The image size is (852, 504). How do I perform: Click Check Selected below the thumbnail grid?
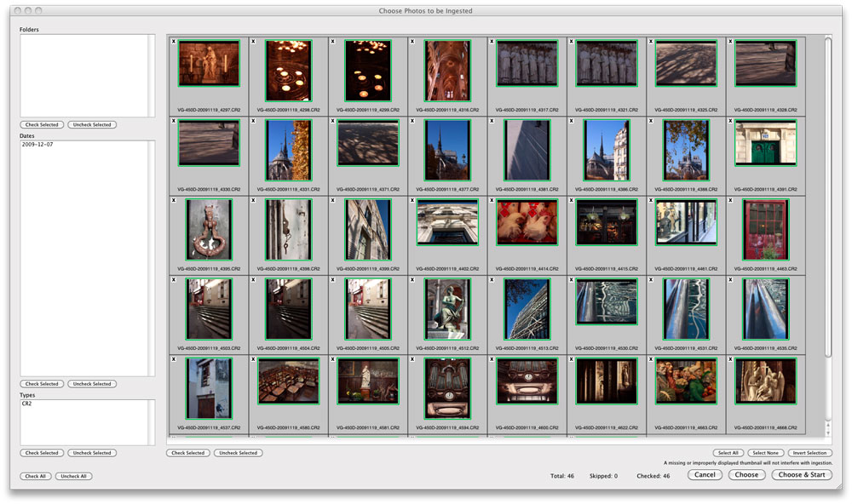(x=188, y=453)
